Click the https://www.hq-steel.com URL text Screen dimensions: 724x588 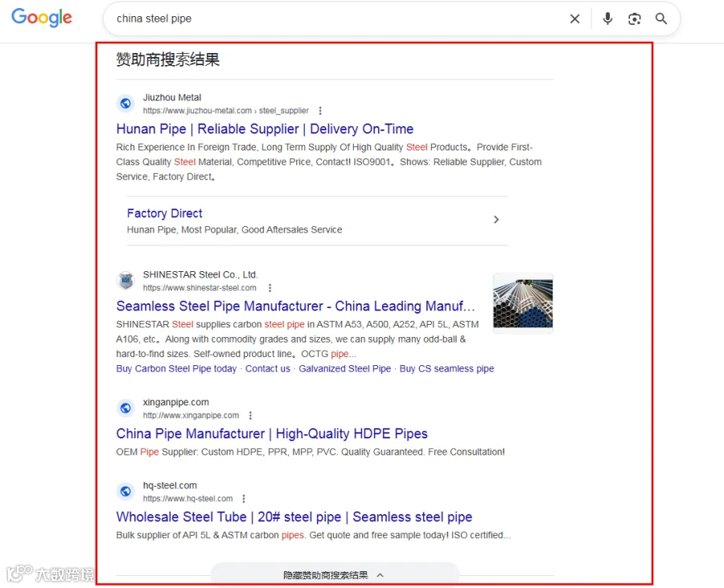[187, 499]
